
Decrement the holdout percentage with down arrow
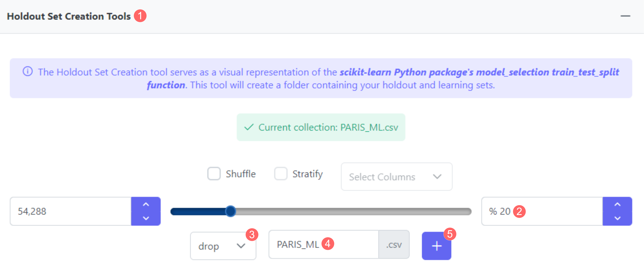617,218
